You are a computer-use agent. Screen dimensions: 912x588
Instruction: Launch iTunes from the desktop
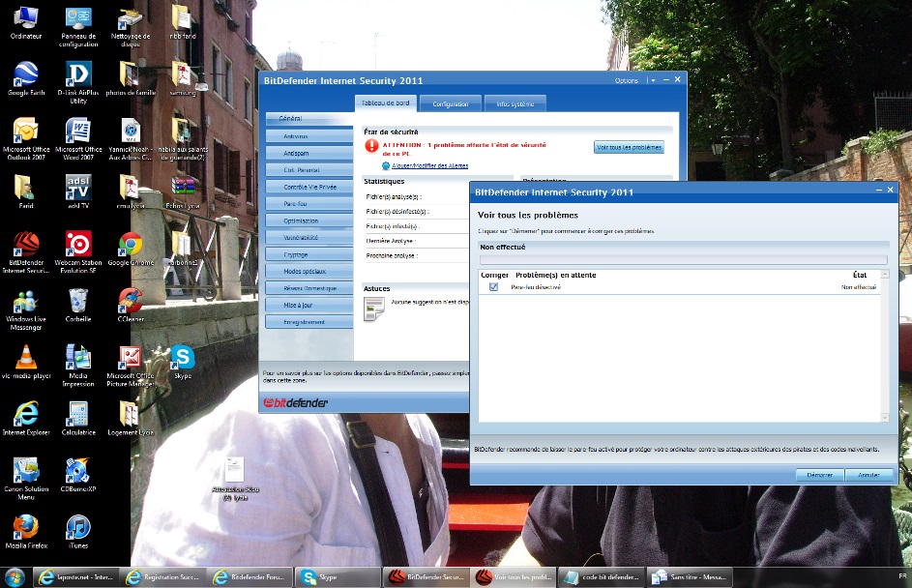[x=78, y=532]
